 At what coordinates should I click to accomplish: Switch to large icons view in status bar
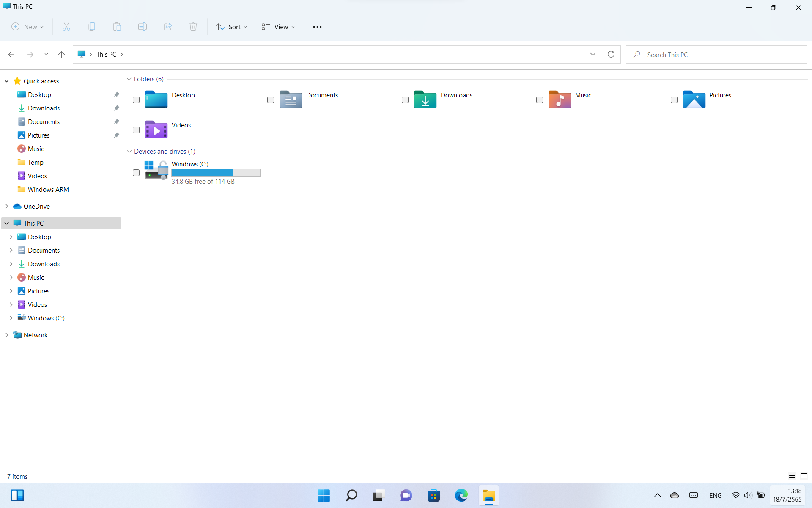coord(804,476)
